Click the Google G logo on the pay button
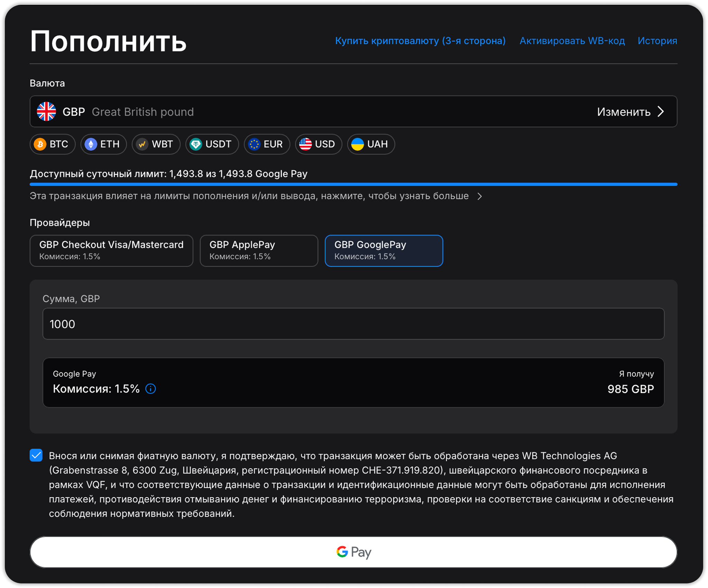Image resolution: width=708 pixels, height=588 pixels. (x=342, y=552)
